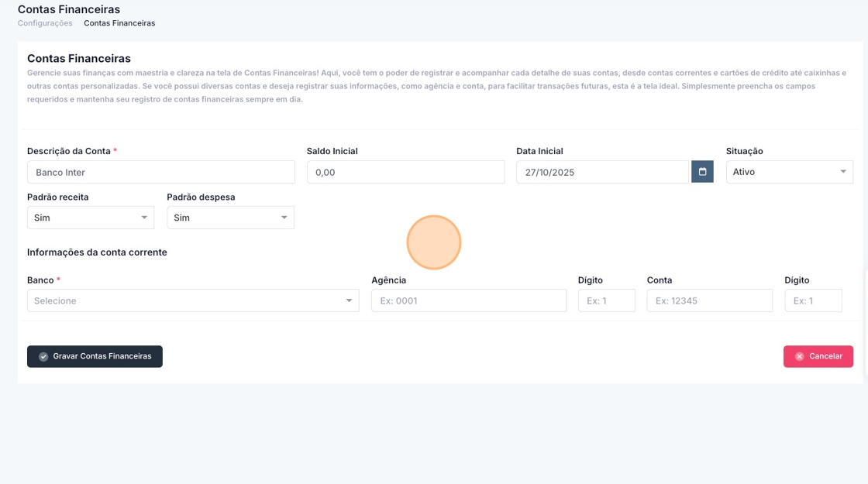Click the Saldo Inicial input field
The height and width of the screenshot is (484, 868).
pos(405,172)
